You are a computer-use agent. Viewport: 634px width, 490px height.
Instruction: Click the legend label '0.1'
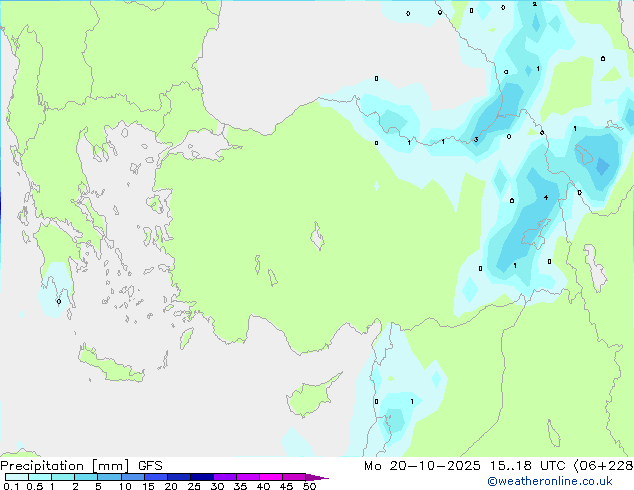tap(11, 486)
